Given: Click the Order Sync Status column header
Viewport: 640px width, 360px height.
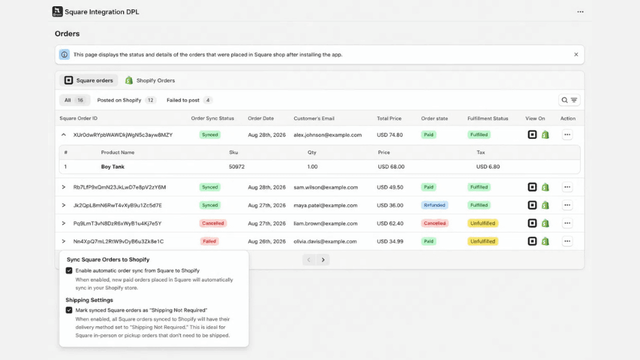Looking at the screenshot, I should [x=212, y=118].
